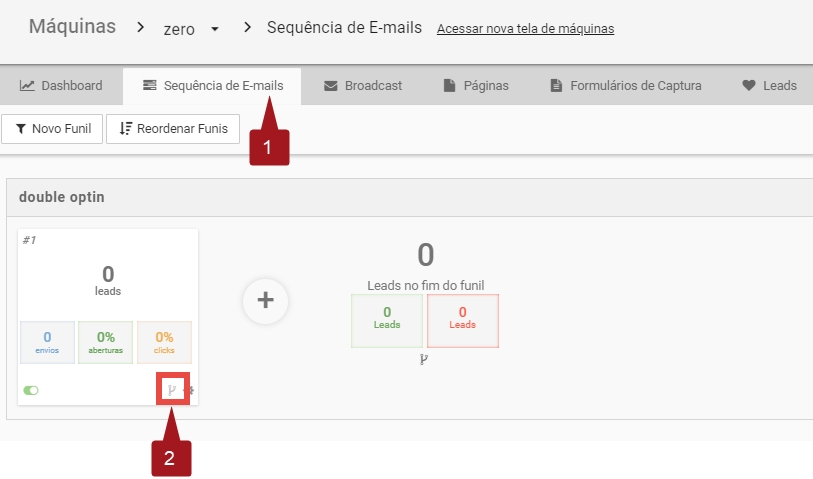Open settings gear on email card #1
This screenshot has height=479, width=813.
coord(191,390)
